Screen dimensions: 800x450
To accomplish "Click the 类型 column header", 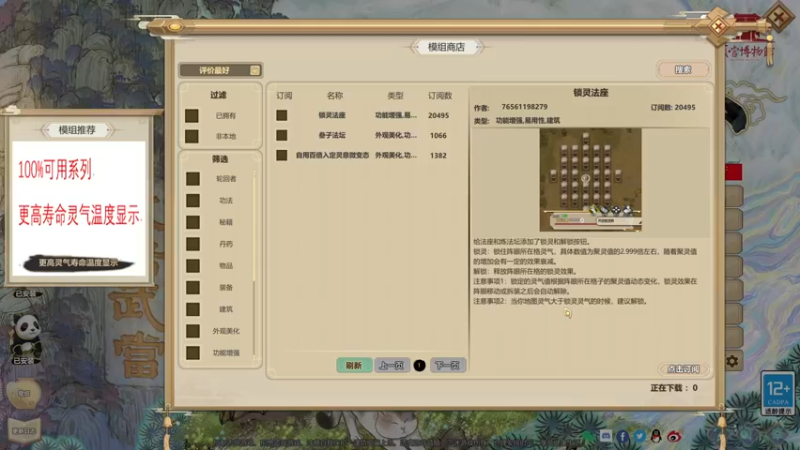I will 395,95.
